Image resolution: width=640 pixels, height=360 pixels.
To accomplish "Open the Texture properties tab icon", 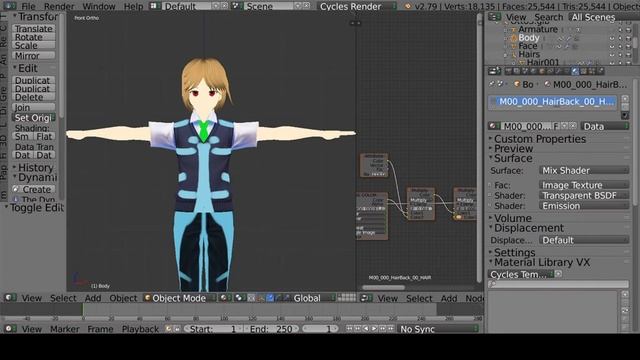I will (x=584, y=71).
